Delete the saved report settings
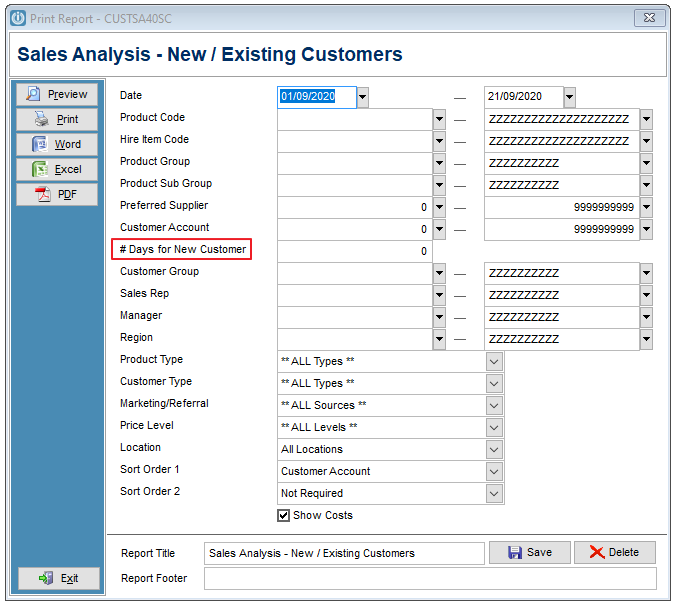This screenshot has width=675, height=605. [615, 552]
